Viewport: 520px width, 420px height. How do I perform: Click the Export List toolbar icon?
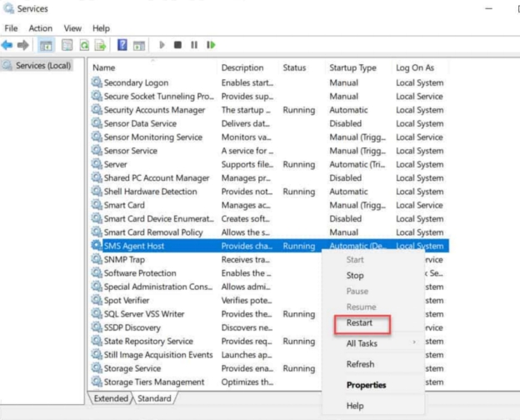pyautogui.click(x=101, y=44)
